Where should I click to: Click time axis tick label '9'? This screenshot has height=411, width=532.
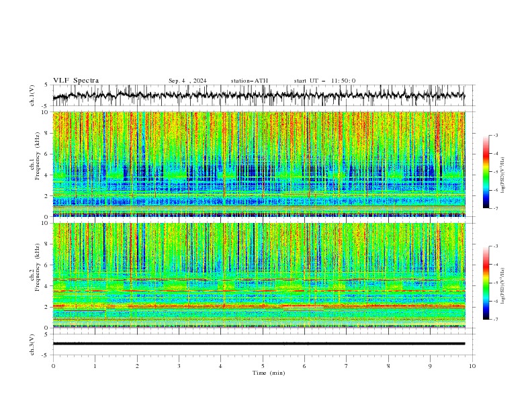click(x=430, y=366)
